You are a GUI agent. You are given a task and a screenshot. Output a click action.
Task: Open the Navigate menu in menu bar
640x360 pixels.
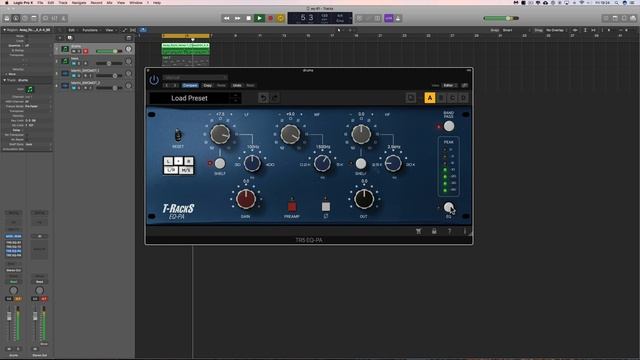coord(79,3)
